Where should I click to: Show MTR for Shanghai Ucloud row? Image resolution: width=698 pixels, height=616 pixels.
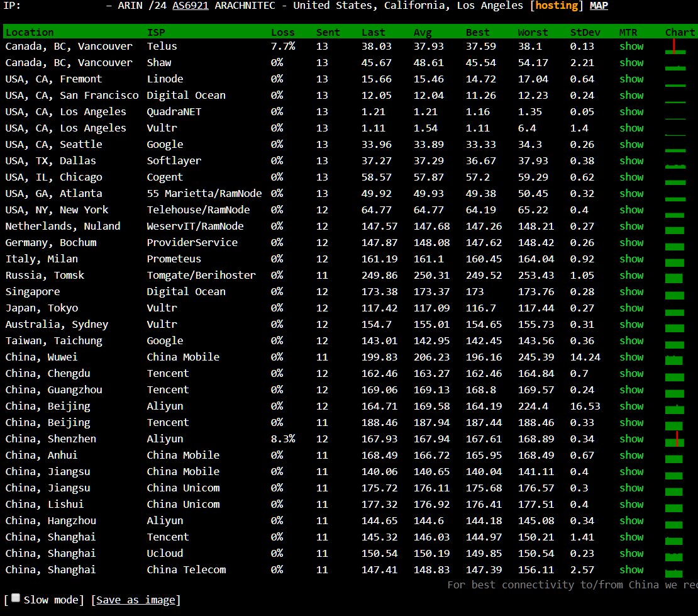tap(631, 553)
